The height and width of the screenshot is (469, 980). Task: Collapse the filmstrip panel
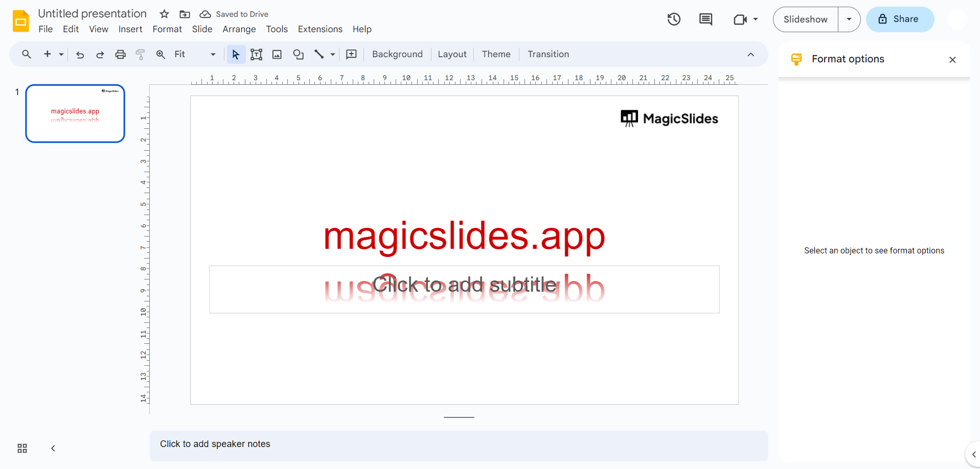(53, 448)
